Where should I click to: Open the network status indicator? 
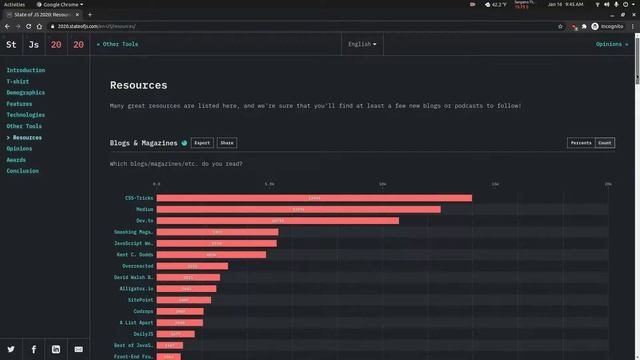click(x=597, y=4)
